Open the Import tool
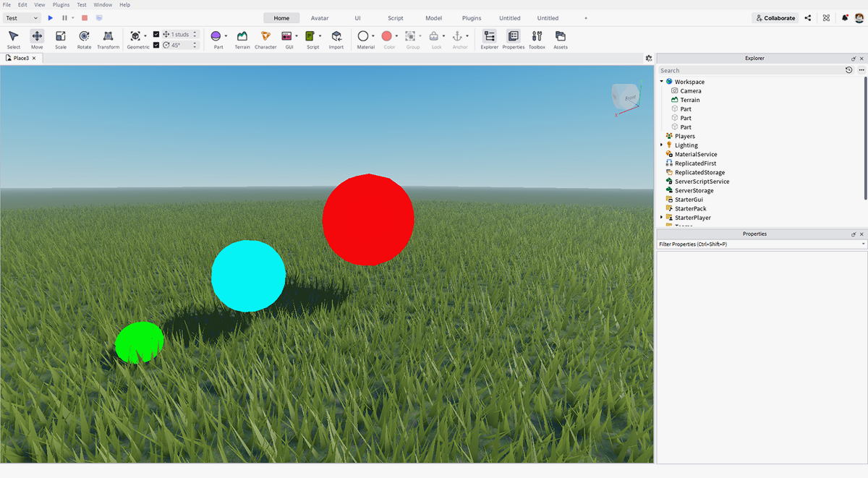 click(x=336, y=40)
